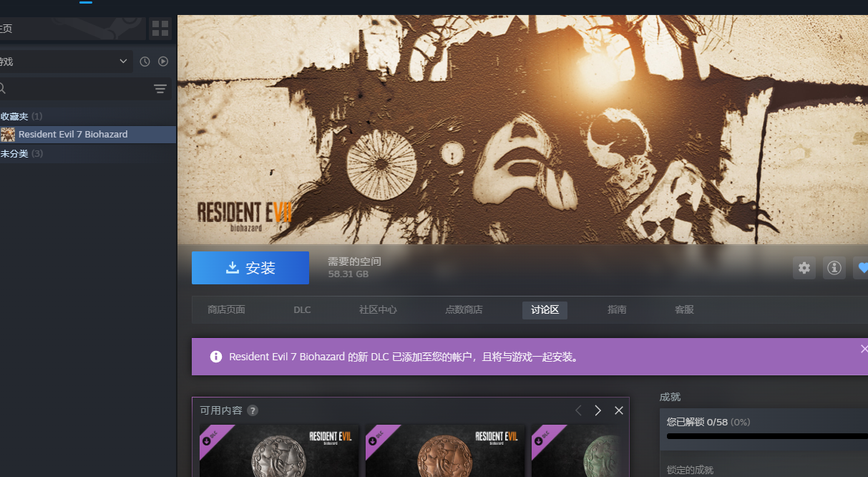This screenshot has width=868, height=477.
Task: Go to next DLC with right arrow
Action: coord(598,410)
